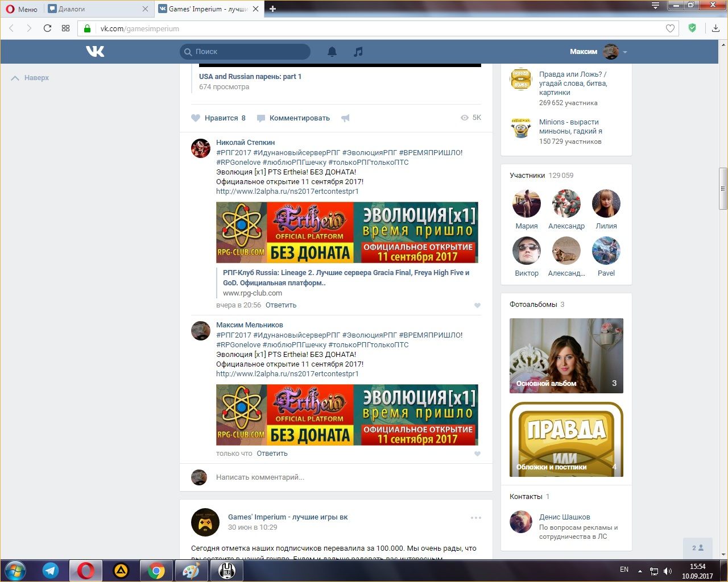Like Николай Степкин's comment heart
The image size is (728, 582).
477,306
